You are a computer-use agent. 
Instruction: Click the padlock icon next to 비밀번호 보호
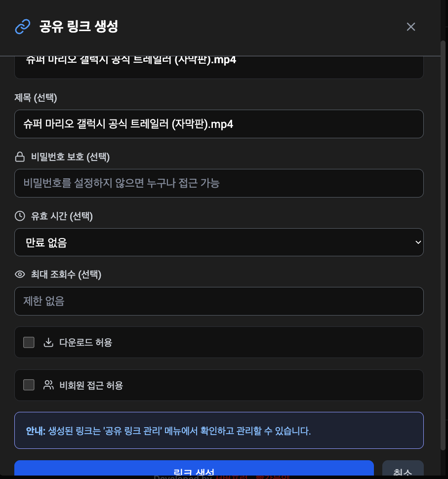click(20, 157)
